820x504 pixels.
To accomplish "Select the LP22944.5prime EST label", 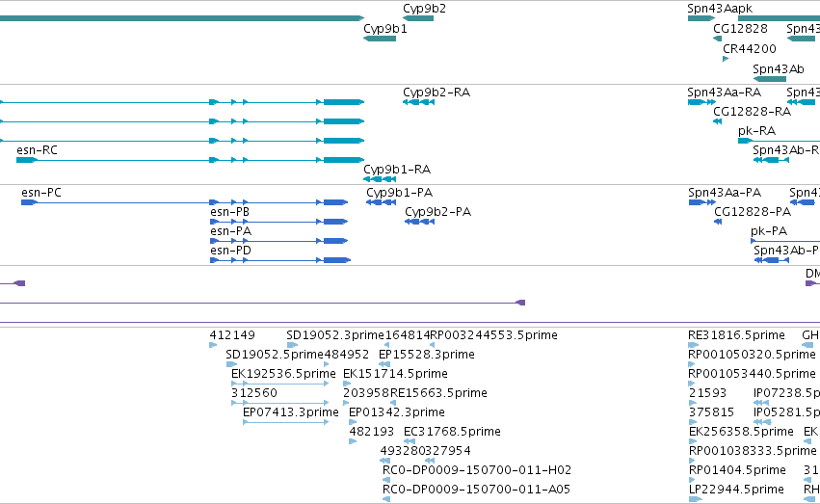I will pyautogui.click(x=736, y=490).
